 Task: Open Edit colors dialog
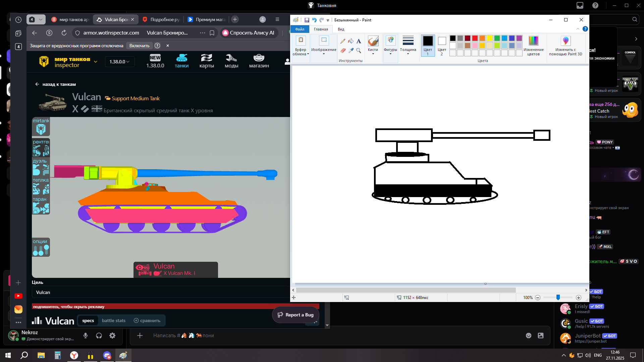pos(533,46)
